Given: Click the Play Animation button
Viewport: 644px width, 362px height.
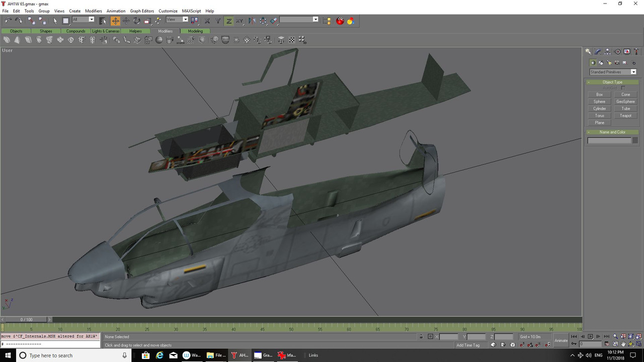Looking at the screenshot, I should [x=591, y=336].
